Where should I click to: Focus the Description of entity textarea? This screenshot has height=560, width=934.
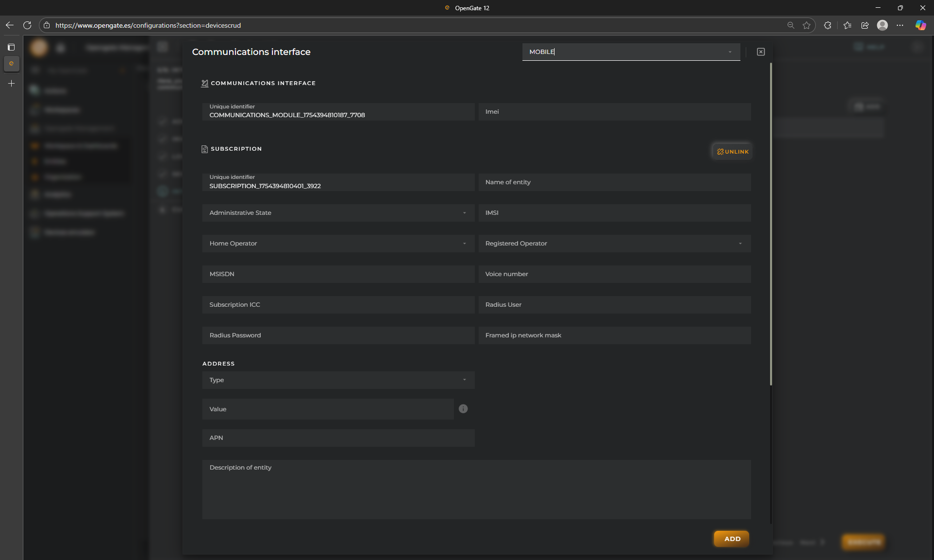coord(476,489)
